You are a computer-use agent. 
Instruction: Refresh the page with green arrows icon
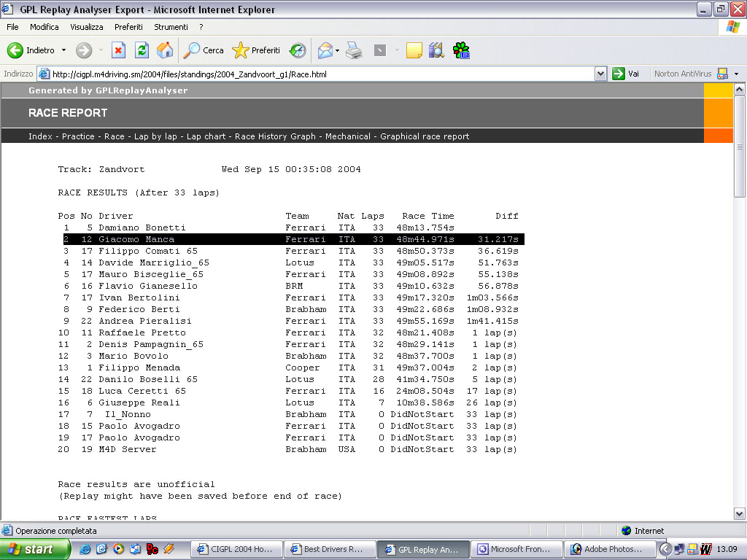(142, 50)
